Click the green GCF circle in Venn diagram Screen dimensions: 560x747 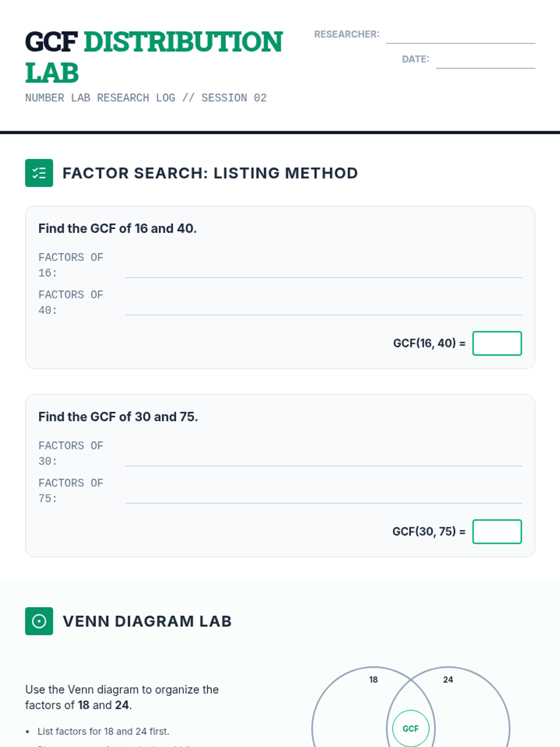(x=411, y=728)
